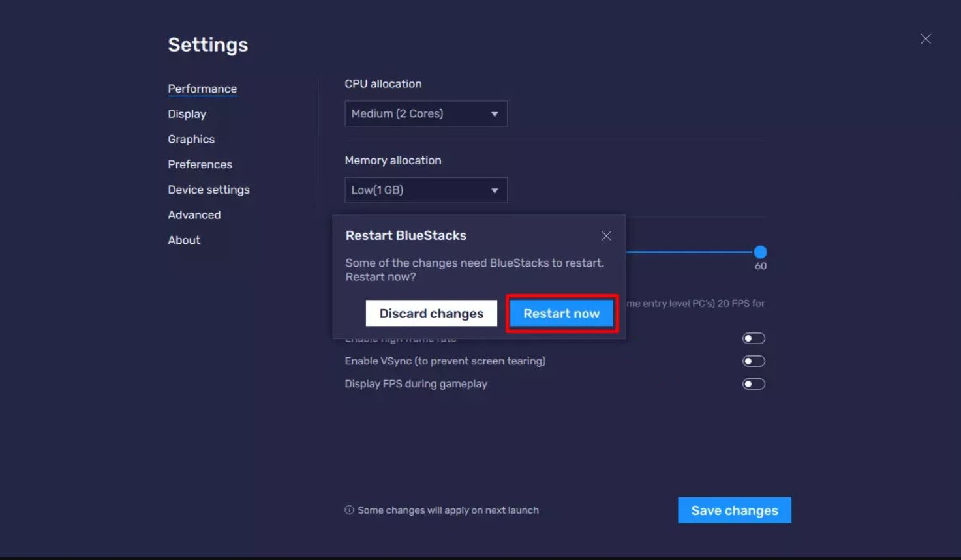Expand the Medium (2 Cores) selector arrow
Screen dimensions: 961x560
click(x=495, y=113)
